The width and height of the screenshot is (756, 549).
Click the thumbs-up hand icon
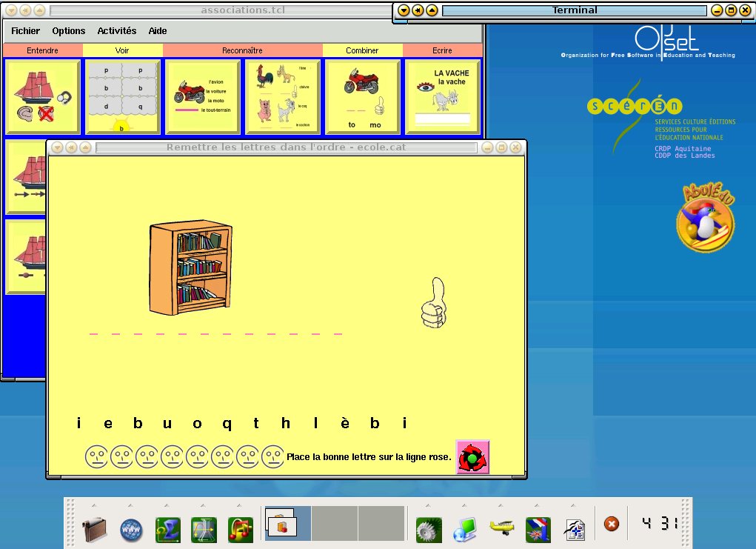click(434, 303)
